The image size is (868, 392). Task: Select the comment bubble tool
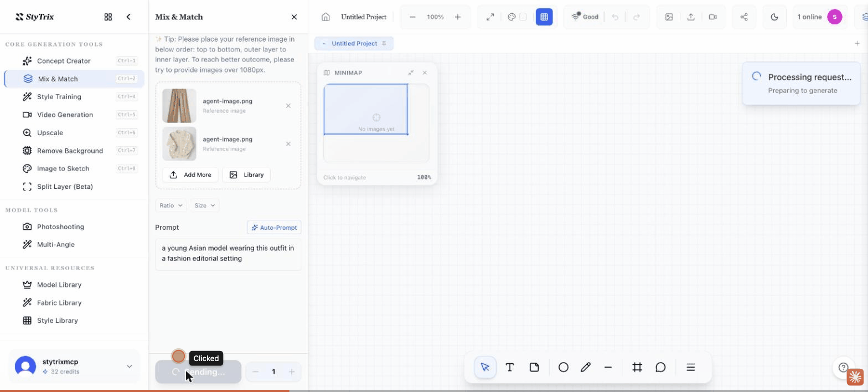660,367
